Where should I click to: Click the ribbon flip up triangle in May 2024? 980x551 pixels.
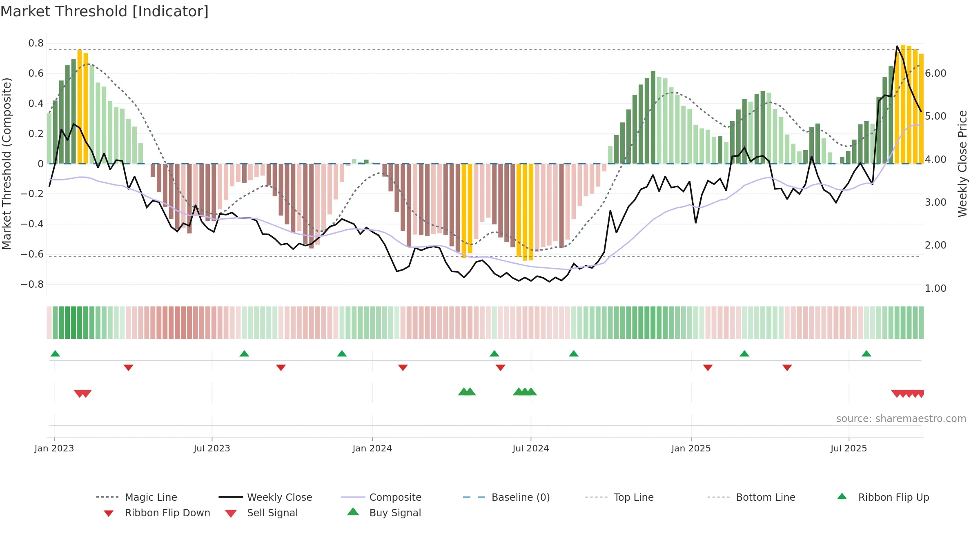coord(494,353)
